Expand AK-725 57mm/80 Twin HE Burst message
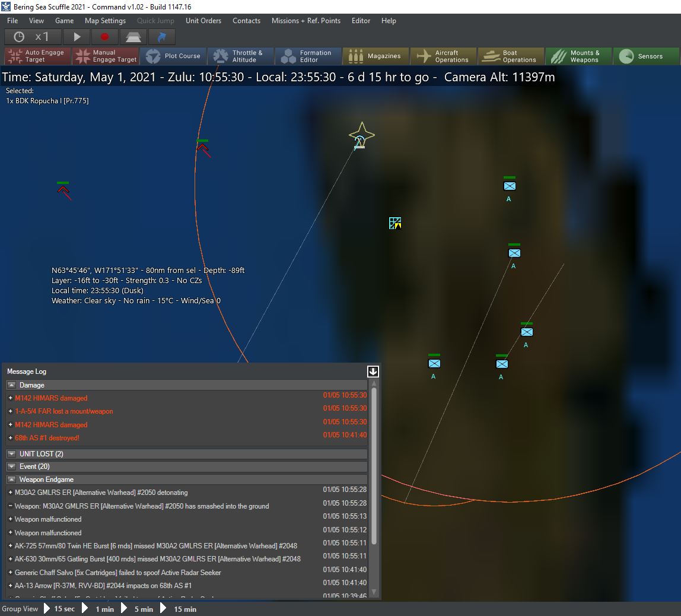Image resolution: width=681 pixels, height=616 pixels. [x=11, y=545]
